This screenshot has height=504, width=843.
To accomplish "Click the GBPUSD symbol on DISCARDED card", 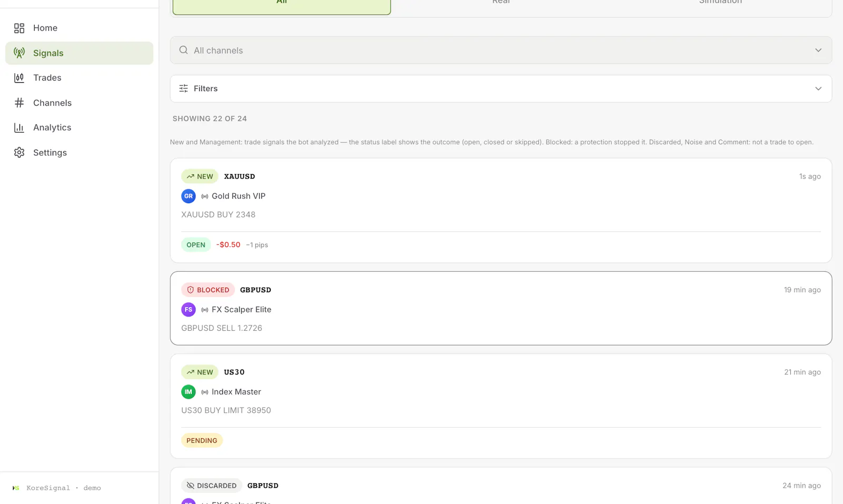I will (x=263, y=486).
